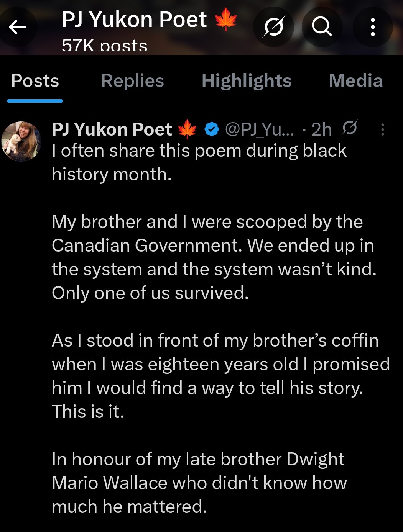The image size is (403, 532).
Task: Tap the search magnifier icon
Action: pyautogui.click(x=321, y=27)
